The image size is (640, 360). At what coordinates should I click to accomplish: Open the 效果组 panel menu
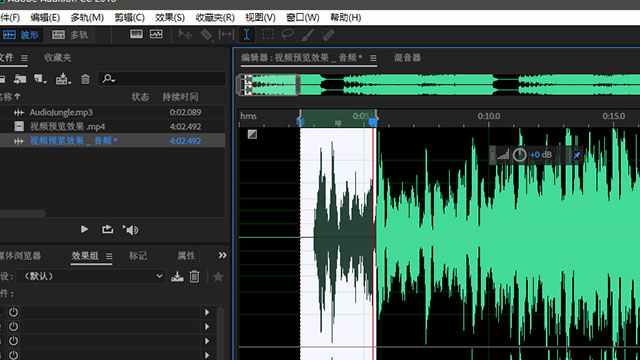[109, 256]
